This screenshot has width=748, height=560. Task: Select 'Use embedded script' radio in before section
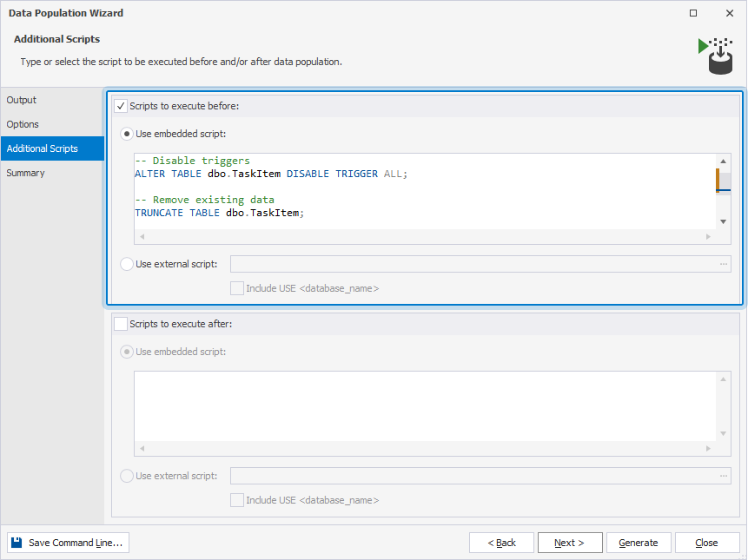[x=127, y=134]
